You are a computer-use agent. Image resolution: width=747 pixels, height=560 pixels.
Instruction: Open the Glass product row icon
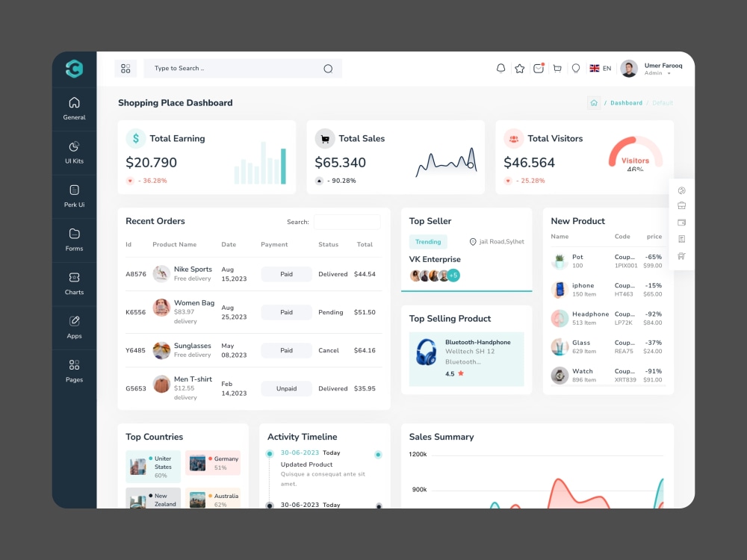coord(560,346)
